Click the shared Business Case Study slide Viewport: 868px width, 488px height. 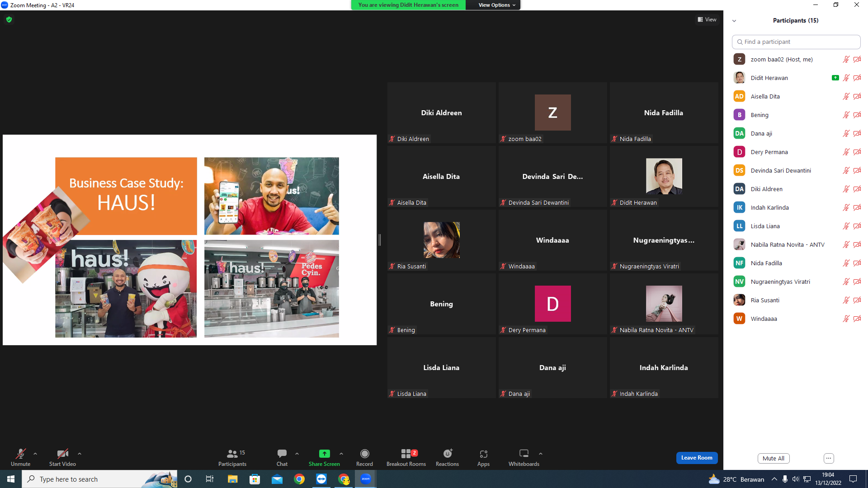189,240
